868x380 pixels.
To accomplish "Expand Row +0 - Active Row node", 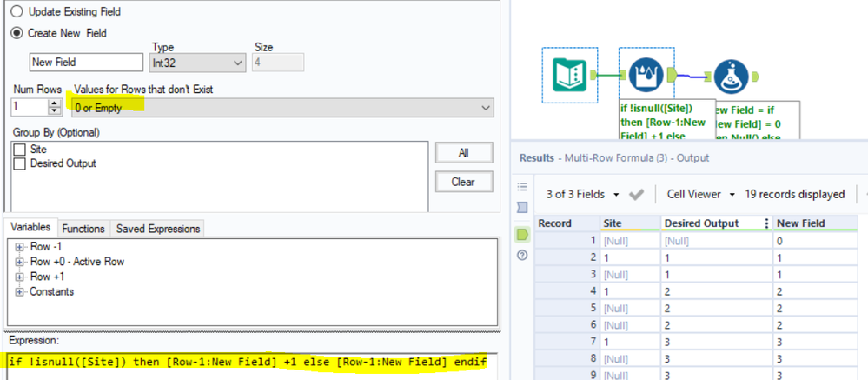I will click(x=20, y=262).
